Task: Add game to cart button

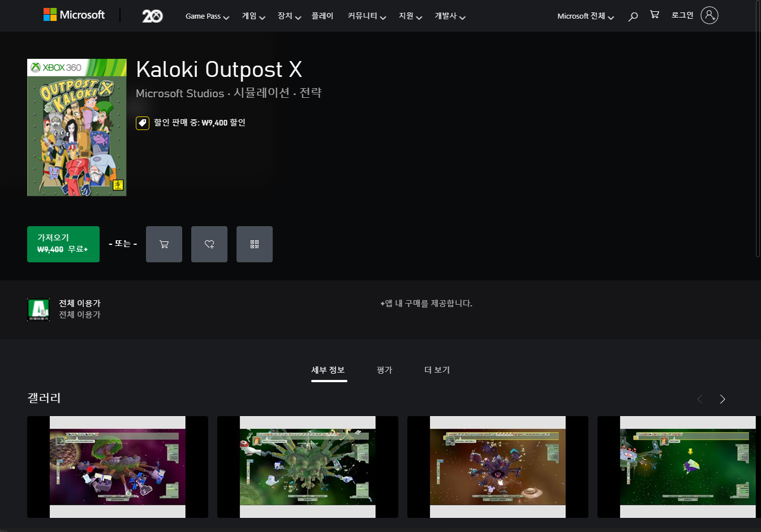Action: pyautogui.click(x=164, y=244)
